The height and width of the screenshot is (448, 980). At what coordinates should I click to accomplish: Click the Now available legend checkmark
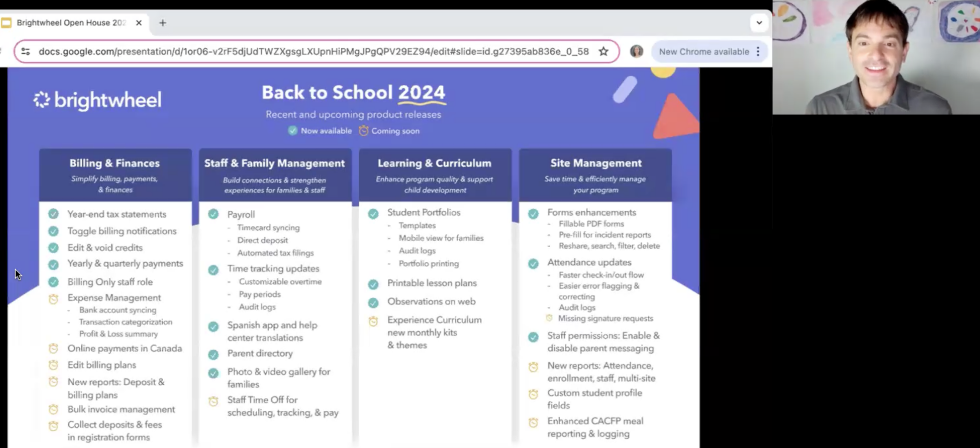(293, 131)
